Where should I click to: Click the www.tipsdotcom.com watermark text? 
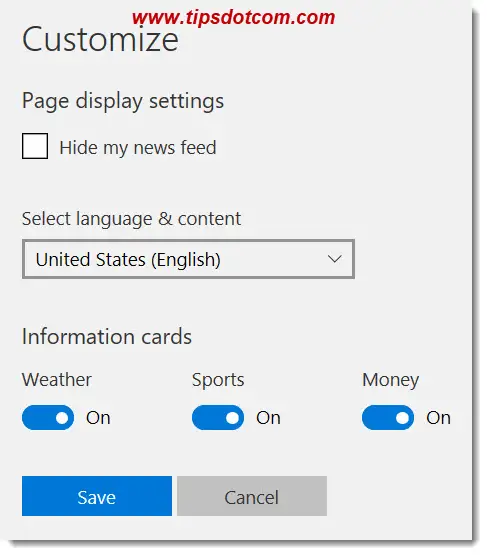(x=234, y=18)
